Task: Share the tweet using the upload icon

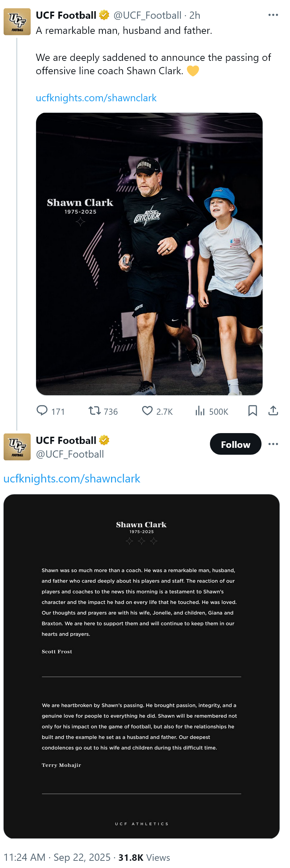Action: click(x=273, y=411)
